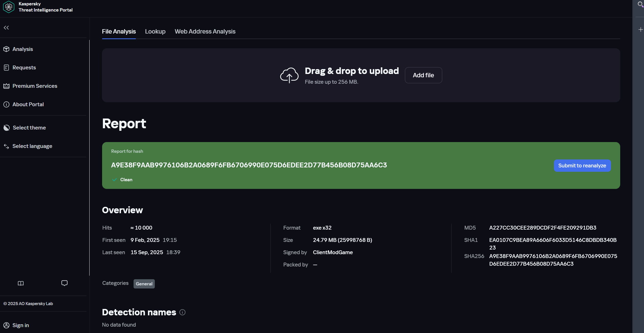Click the Add file button
The height and width of the screenshot is (333, 644).
point(423,75)
